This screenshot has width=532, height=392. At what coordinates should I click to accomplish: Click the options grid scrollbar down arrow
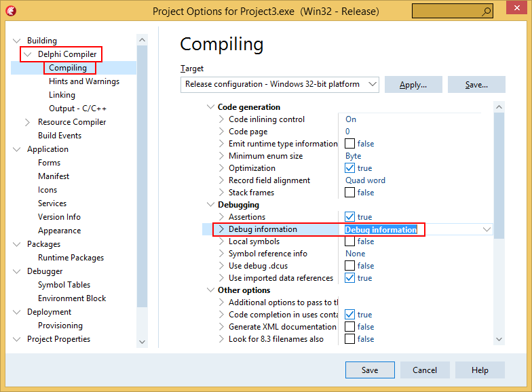click(499, 339)
